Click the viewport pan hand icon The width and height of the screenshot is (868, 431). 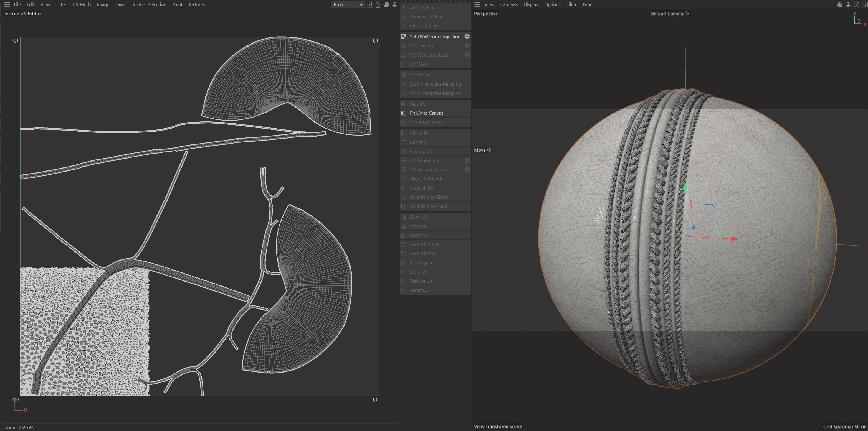click(840, 4)
